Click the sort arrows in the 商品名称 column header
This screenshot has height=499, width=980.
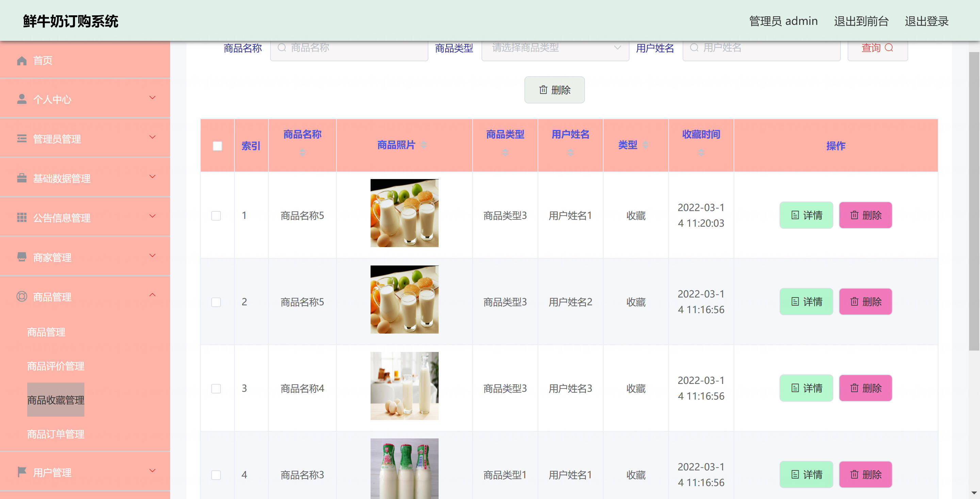[x=303, y=152]
